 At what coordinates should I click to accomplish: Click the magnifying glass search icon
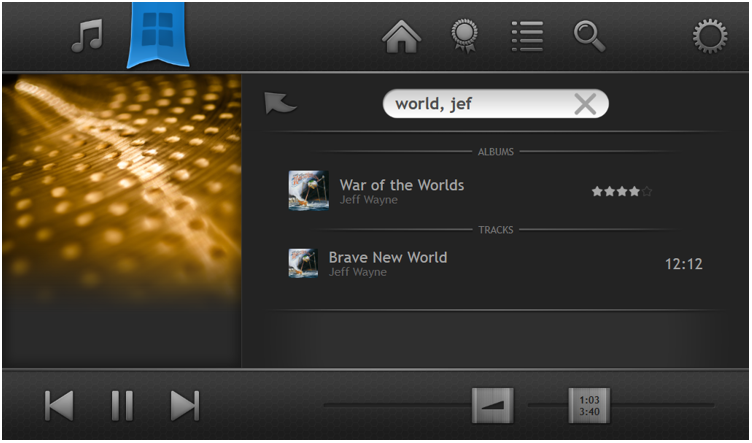589,36
